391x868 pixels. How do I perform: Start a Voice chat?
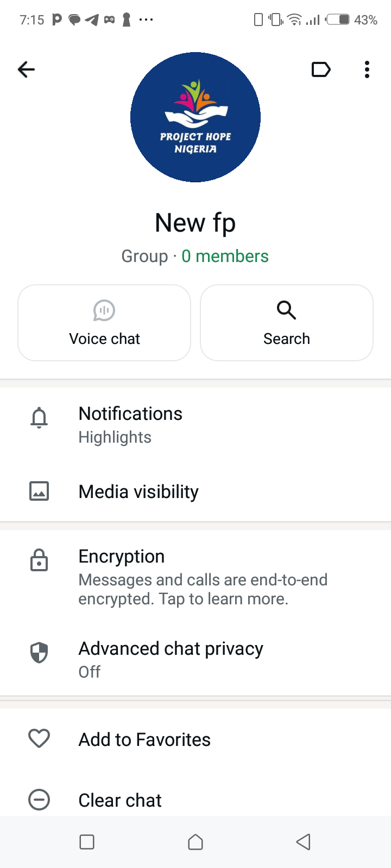pos(104,323)
